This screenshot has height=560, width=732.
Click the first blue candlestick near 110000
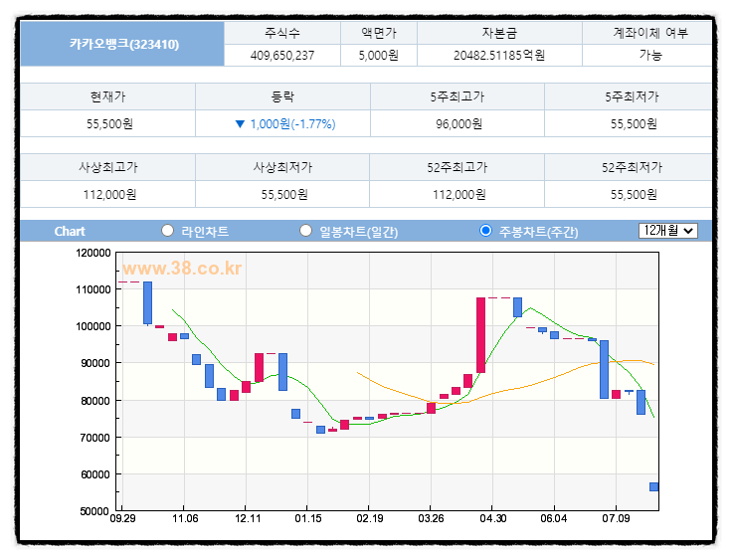[x=147, y=302]
